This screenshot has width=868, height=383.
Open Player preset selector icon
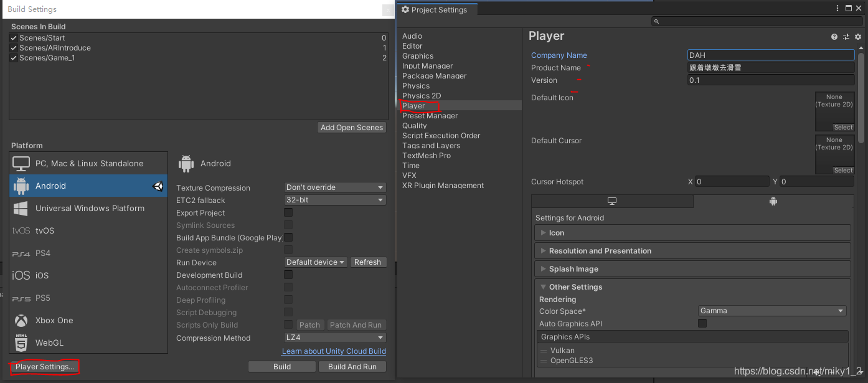coord(846,37)
